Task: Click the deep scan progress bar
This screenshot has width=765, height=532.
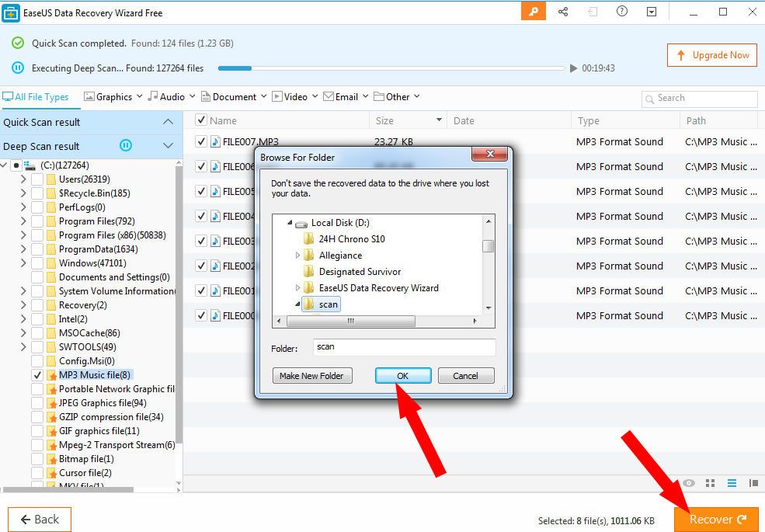Action: pos(391,68)
